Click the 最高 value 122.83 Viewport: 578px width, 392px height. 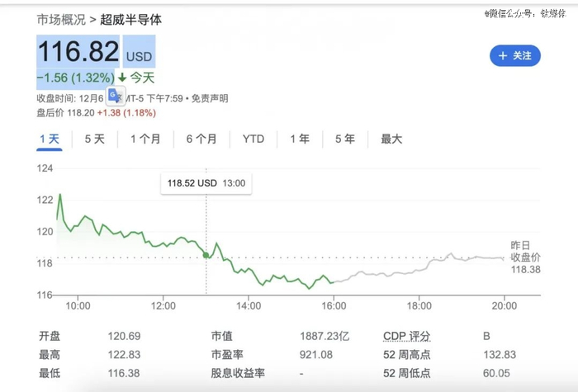[x=124, y=355]
